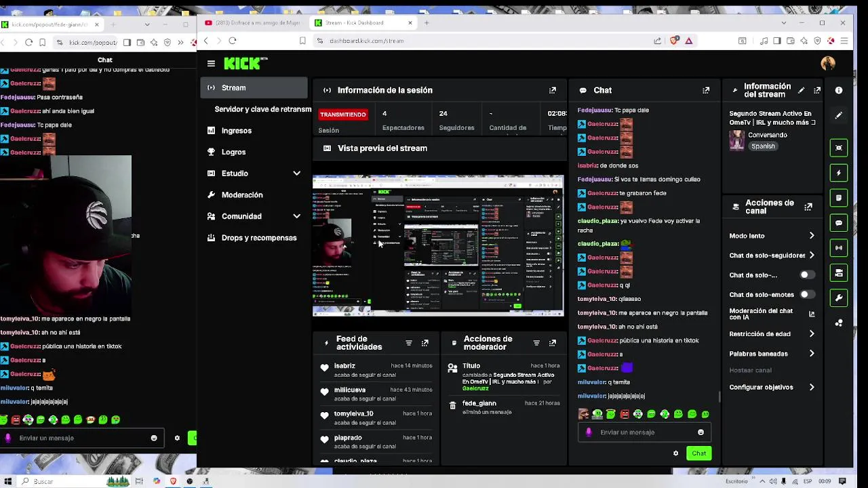Viewport: 868px width, 488px height.
Task: Pop out the Información del stream panel
Action: click(x=817, y=90)
